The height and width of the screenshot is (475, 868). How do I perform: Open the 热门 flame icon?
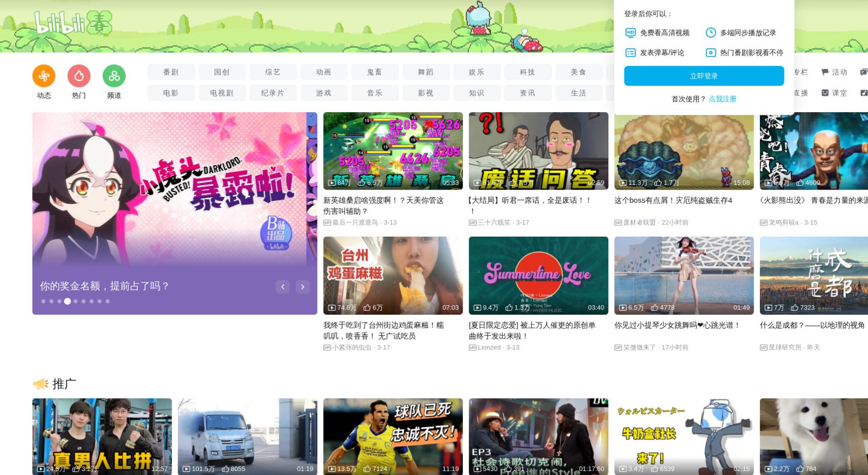(x=79, y=76)
